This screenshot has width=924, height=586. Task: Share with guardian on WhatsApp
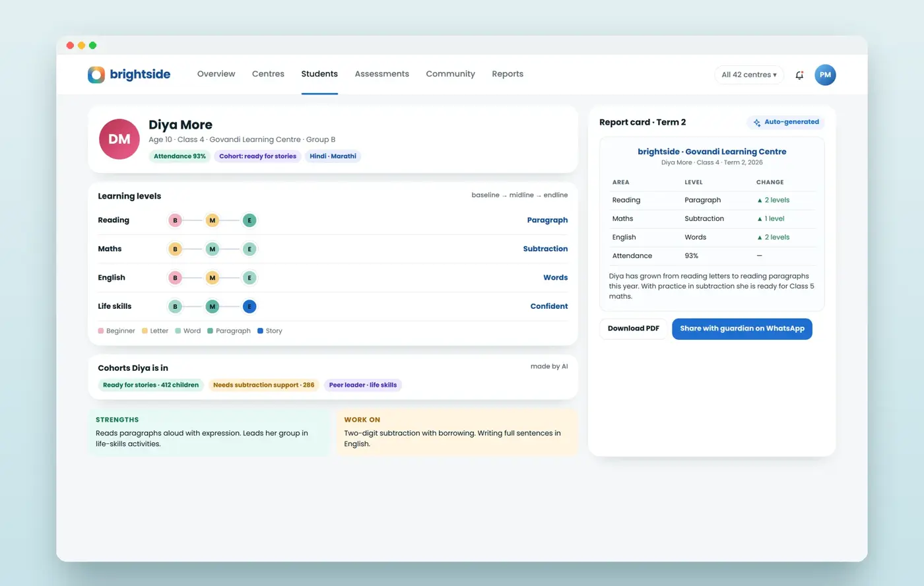[742, 329]
